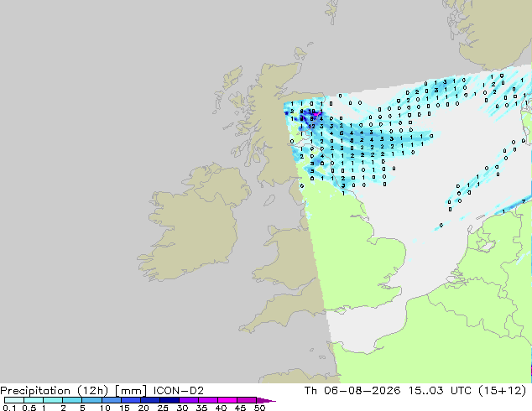Click the 0.1–0.5 mm legend color swatch
The height and width of the screenshot is (411, 532).
tap(14, 400)
